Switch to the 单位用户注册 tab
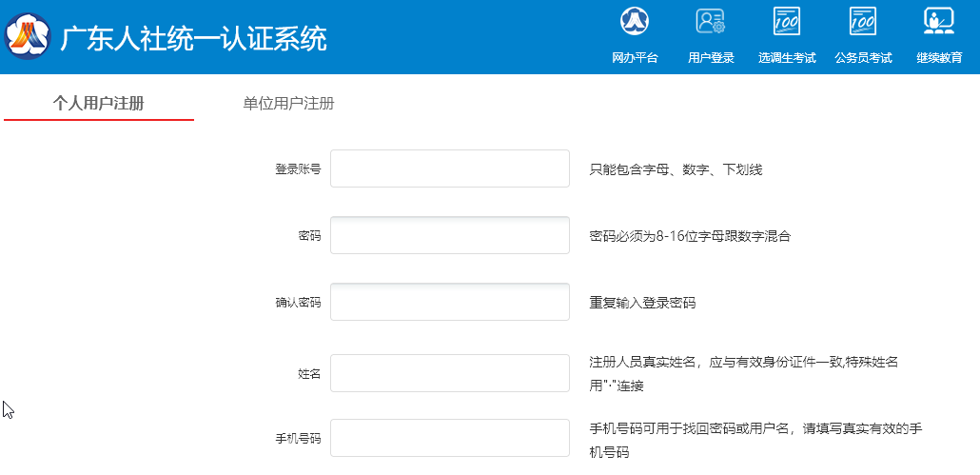This screenshot has width=980, height=475. pyautogui.click(x=288, y=104)
